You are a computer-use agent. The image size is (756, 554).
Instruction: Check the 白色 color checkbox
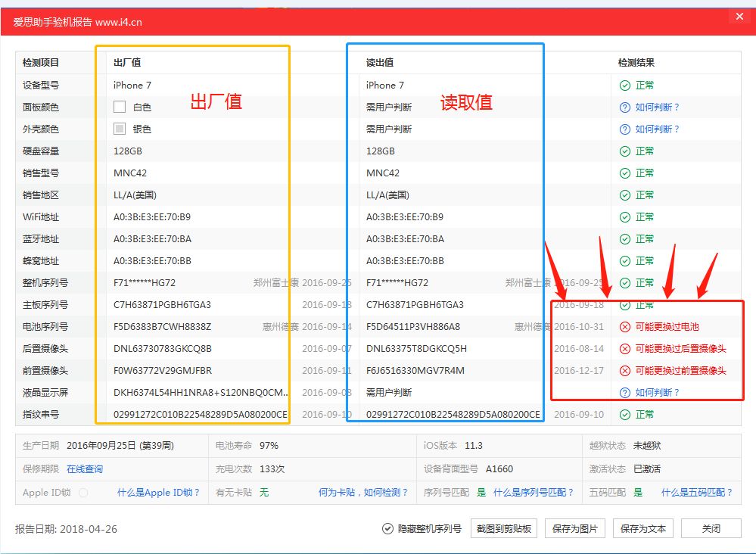(119, 107)
